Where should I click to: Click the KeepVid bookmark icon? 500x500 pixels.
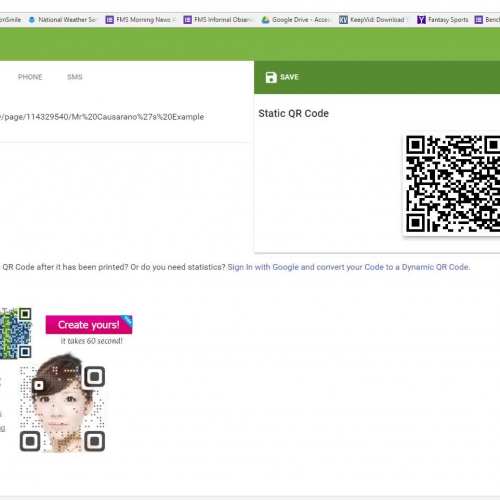point(343,20)
